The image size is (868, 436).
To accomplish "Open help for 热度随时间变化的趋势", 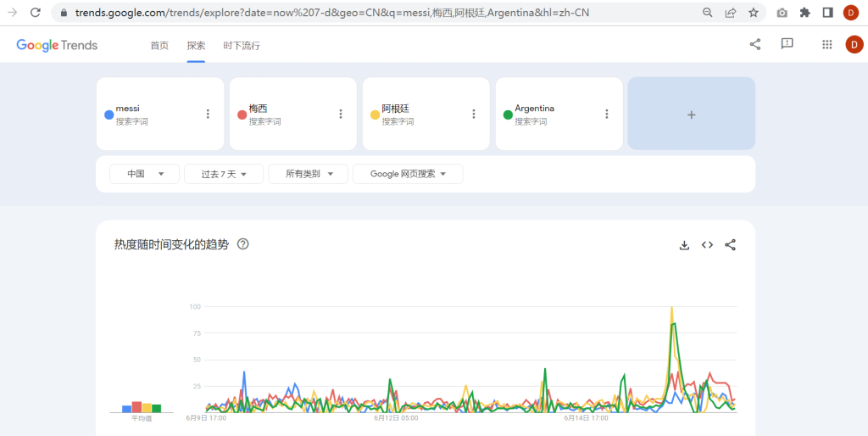I will pyautogui.click(x=242, y=244).
